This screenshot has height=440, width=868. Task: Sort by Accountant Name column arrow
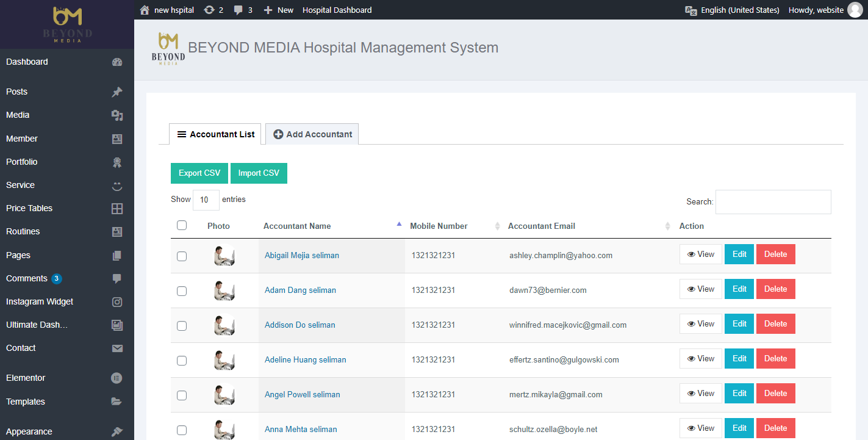(399, 225)
